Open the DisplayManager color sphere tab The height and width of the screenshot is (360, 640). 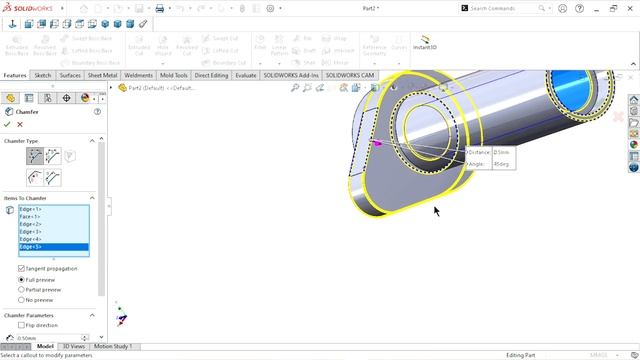(x=85, y=98)
